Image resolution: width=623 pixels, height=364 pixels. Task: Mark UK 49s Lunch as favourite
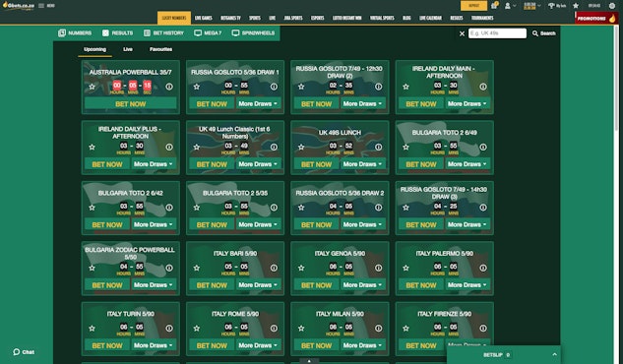click(x=301, y=147)
